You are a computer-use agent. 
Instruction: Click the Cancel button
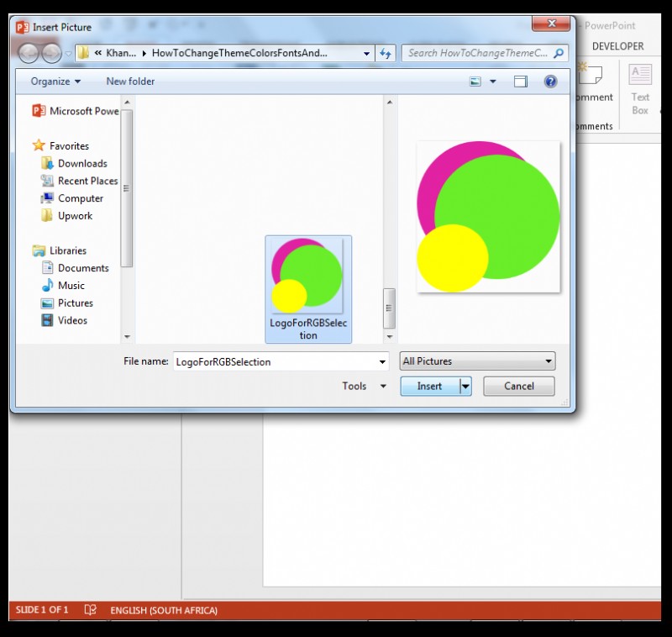pos(518,386)
